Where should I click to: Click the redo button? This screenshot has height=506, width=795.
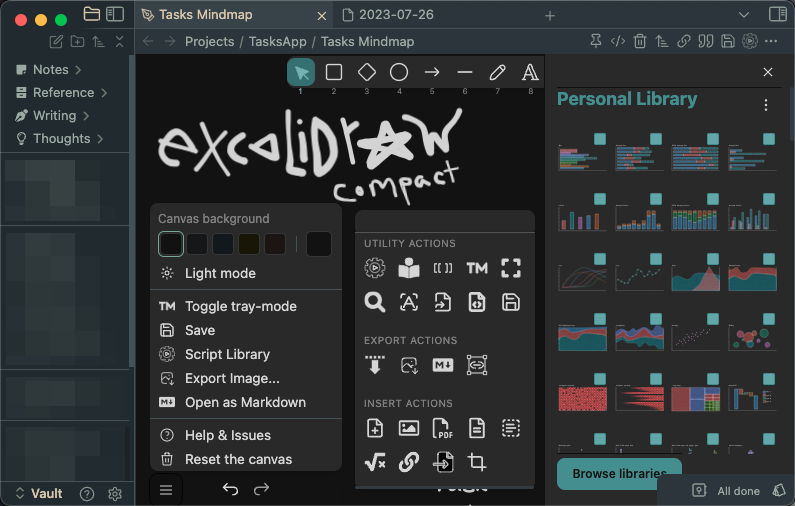(x=261, y=489)
